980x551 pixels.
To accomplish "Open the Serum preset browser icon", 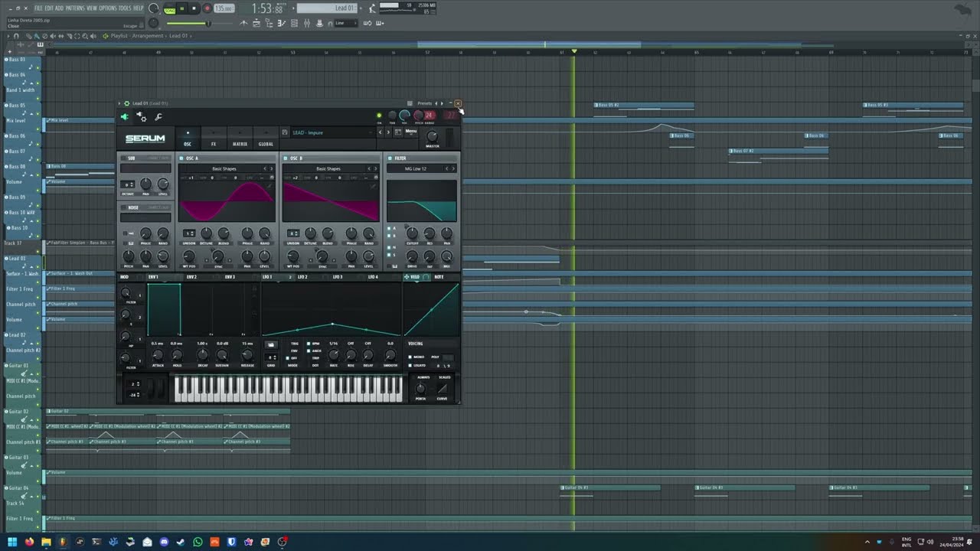I will (398, 132).
